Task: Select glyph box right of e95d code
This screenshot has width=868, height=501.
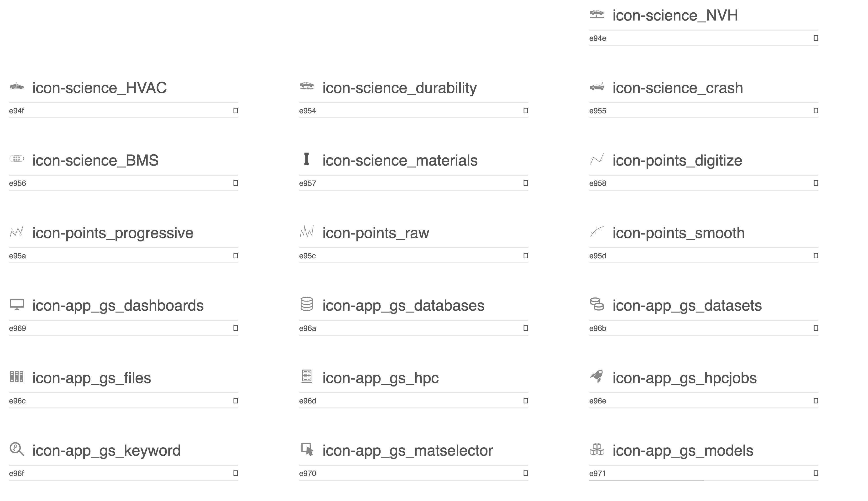Action: (816, 256)
